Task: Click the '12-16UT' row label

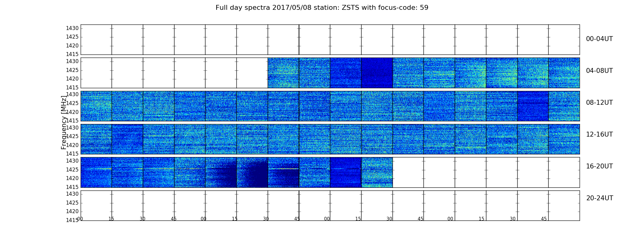Action: pyautogui.click(x=599, y=134)
